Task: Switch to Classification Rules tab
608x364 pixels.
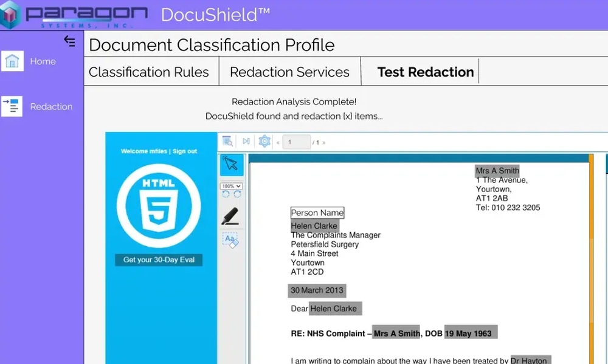Action: 149,72
